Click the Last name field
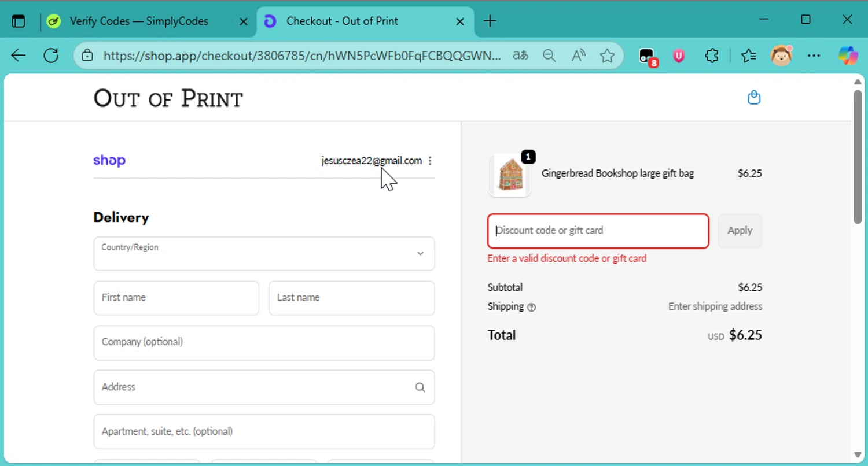The image size is (868, 466). (351, 298)
